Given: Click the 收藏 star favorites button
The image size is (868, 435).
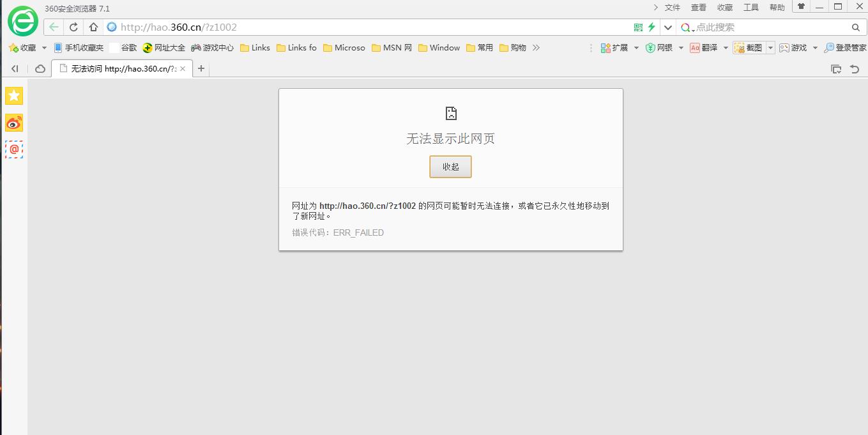Looking at the screenshot, I should coord(22,48).
